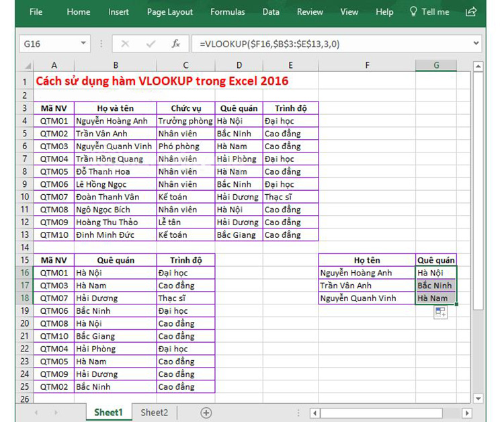Select row 26 header
Viewport: 504px width, 422px height.
tap(24, 399)
